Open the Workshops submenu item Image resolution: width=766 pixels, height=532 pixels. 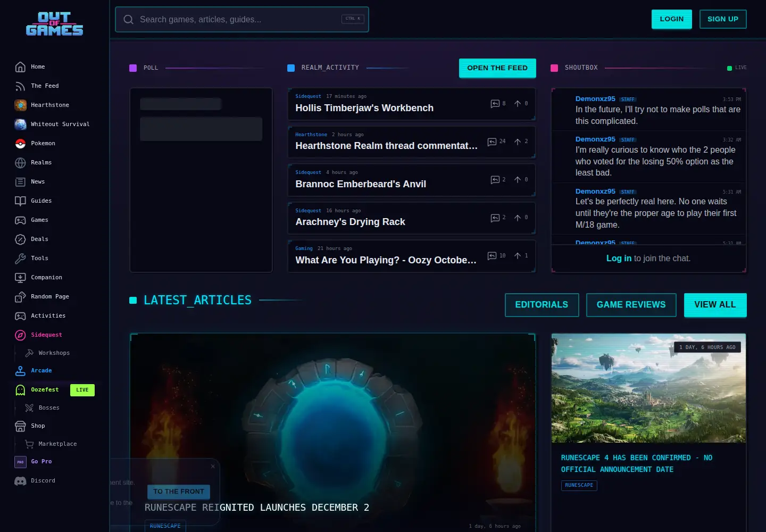54,353
